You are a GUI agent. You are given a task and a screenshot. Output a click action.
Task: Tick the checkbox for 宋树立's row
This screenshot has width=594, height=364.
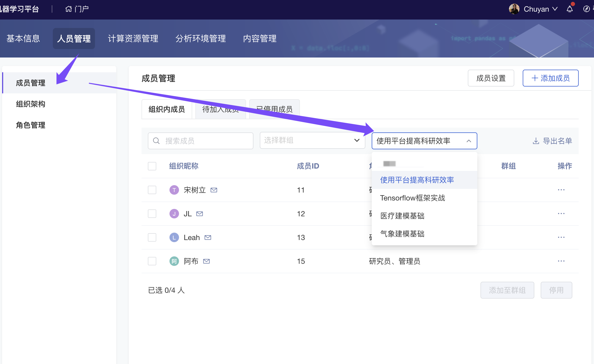(x=152, y=190)
